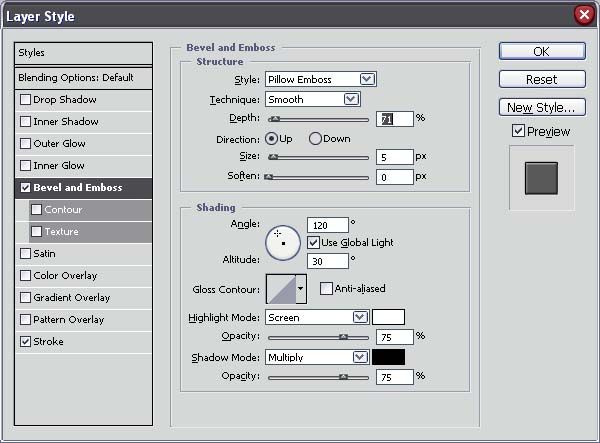Open the Style dropdown showing Pillow Emboss

tap(321, 79)
